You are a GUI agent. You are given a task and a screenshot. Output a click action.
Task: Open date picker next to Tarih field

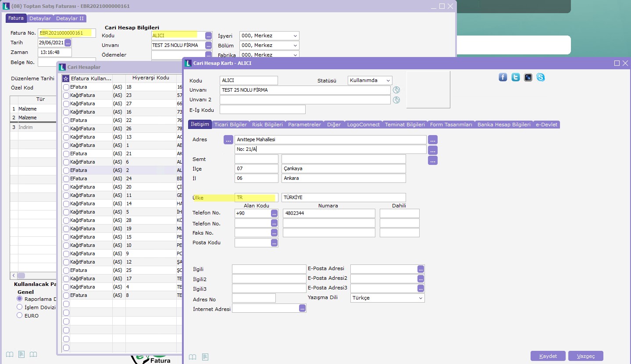[x=68, y=43]
